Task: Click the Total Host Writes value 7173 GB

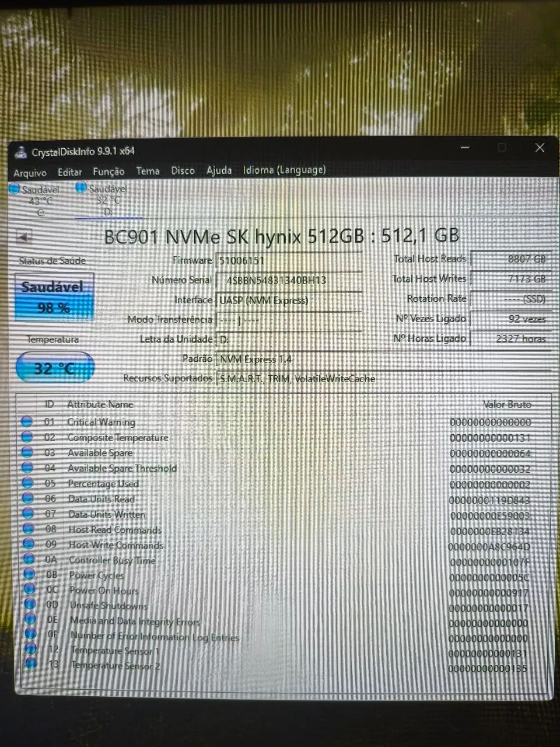Action: click(x=510, y=279)
